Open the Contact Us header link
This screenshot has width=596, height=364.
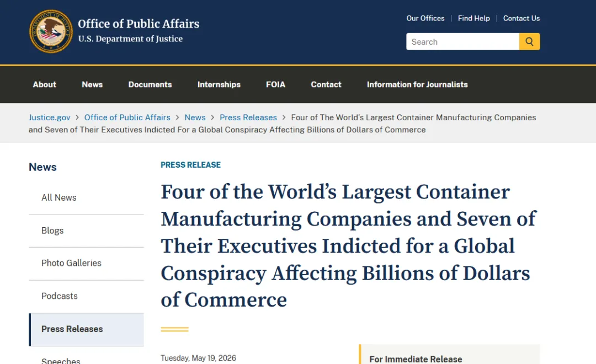(x=521, y=18)
